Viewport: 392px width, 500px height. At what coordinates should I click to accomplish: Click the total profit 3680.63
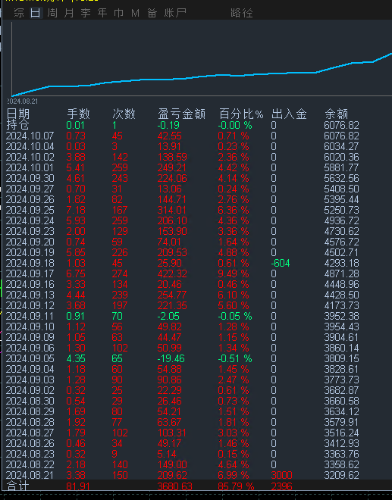pos(175,487)
